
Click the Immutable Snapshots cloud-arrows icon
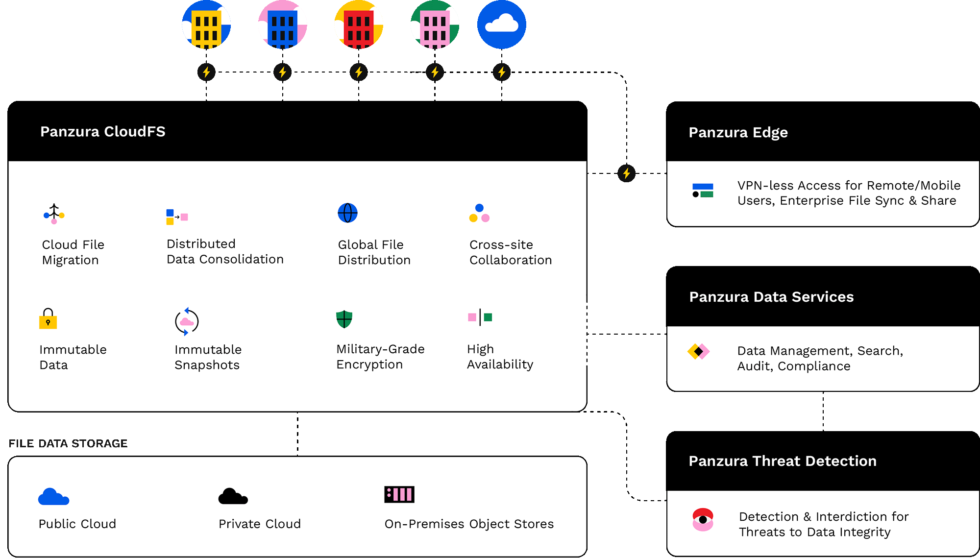(x=187, y=321)
